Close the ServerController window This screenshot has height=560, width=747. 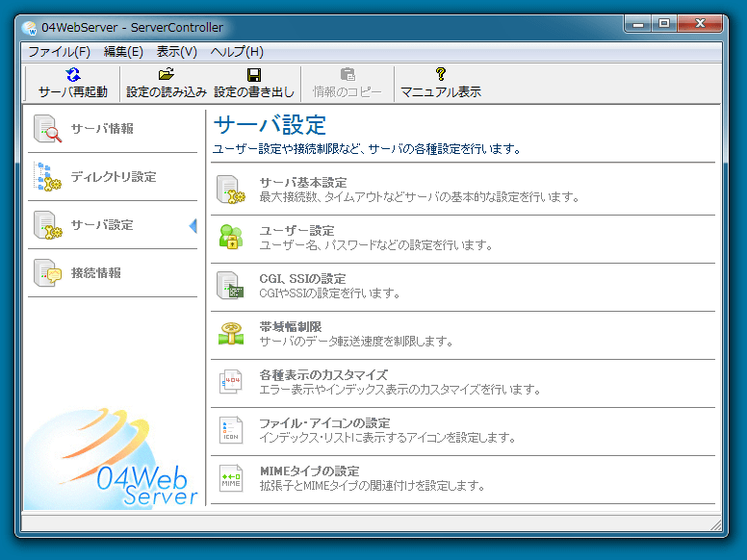(x=700, y=23)
